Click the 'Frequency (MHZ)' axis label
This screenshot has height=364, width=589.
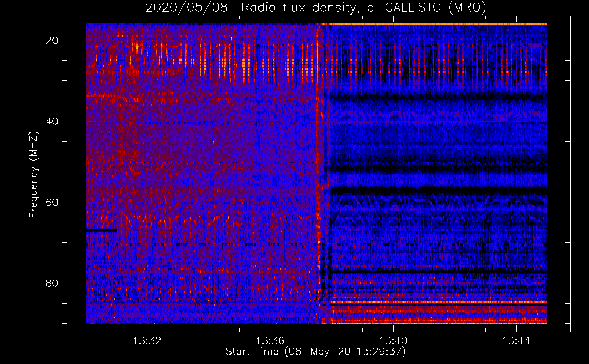(x=33, y=174)
